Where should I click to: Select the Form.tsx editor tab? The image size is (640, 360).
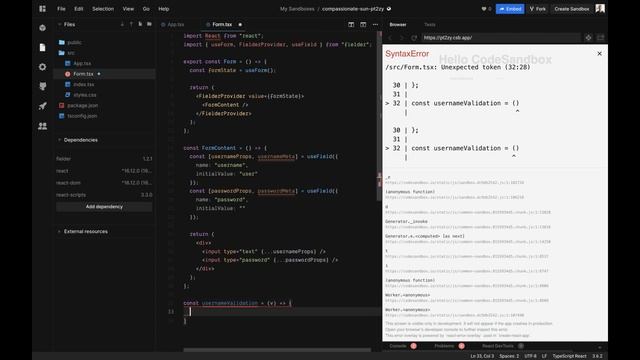(223, 24)
